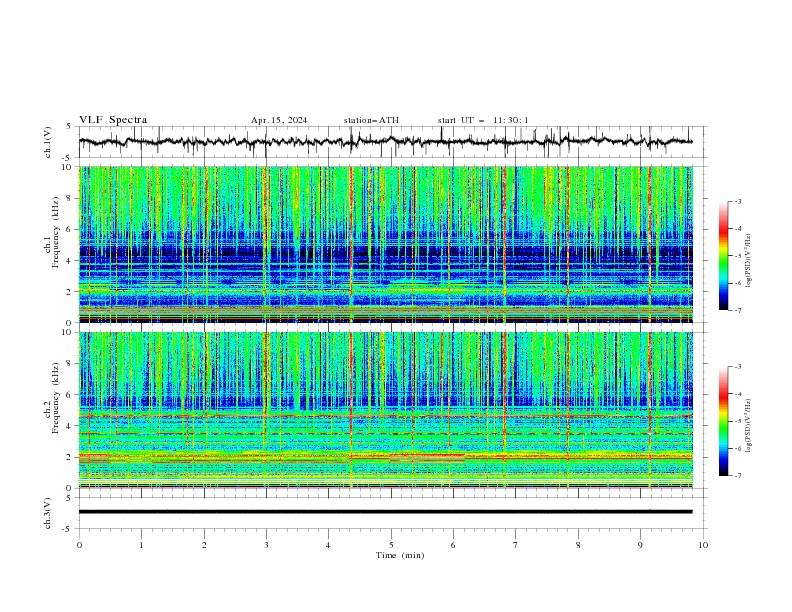Click the "station=ATH" header label
Viewport: 792px width, 612px height.
click(371, 120)
